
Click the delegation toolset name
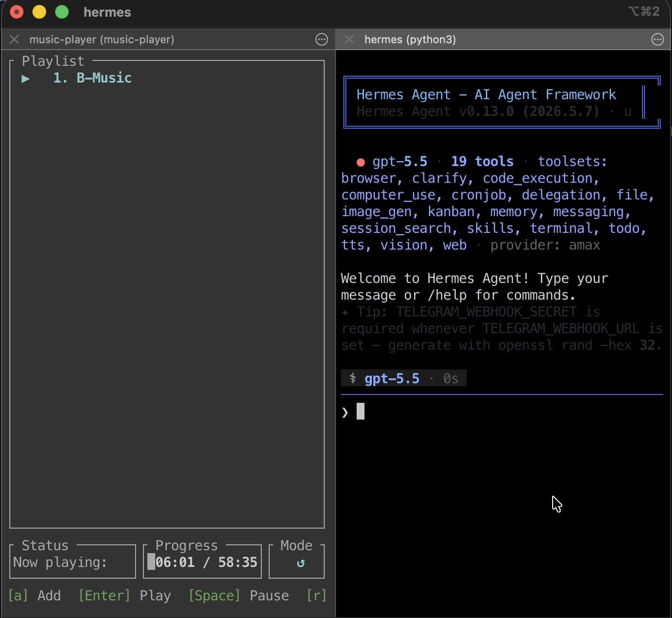[x=561, y=195]
